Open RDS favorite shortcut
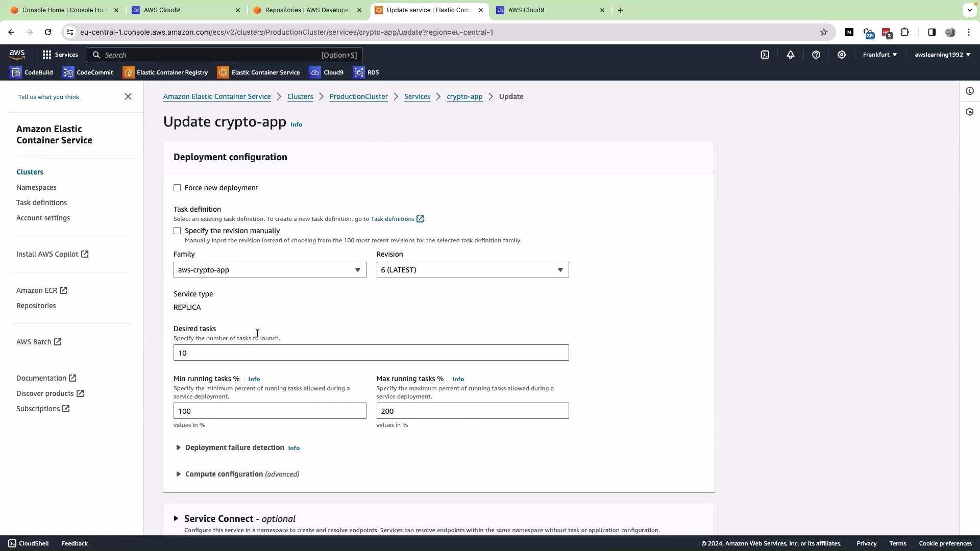The height and width of the screenshot is (551, 980). [x=366, y=72]
